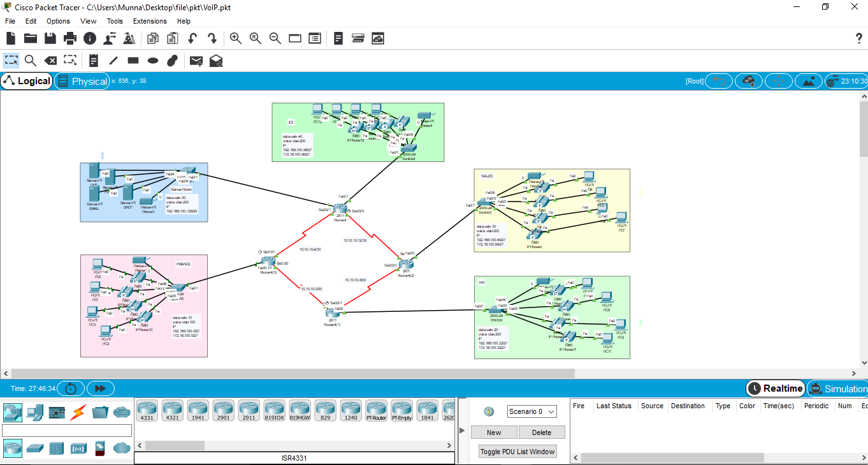868x465 pixels.
Task: Switch to Simulation mode
Action: tap(837, 388)
